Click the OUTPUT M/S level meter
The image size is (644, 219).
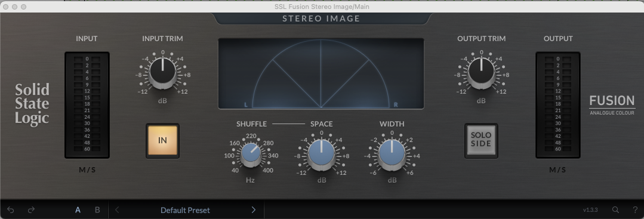pyautogui.click(x=557, y=105)
